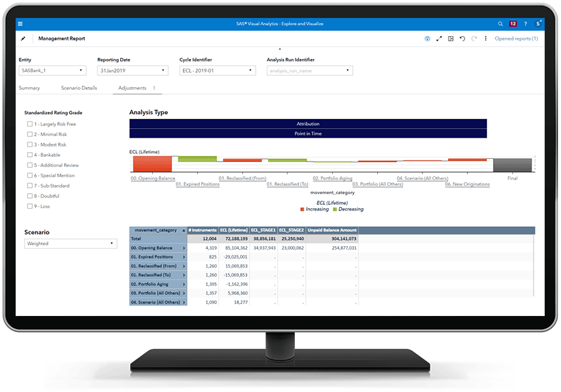
Task: Open the user profile icon
Action: click(x=538, y=24)
